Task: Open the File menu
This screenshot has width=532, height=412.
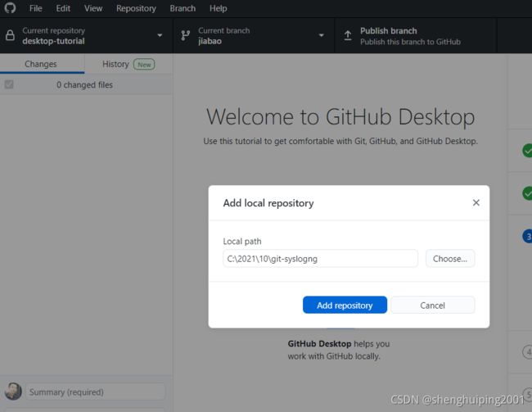Action: 36,8
